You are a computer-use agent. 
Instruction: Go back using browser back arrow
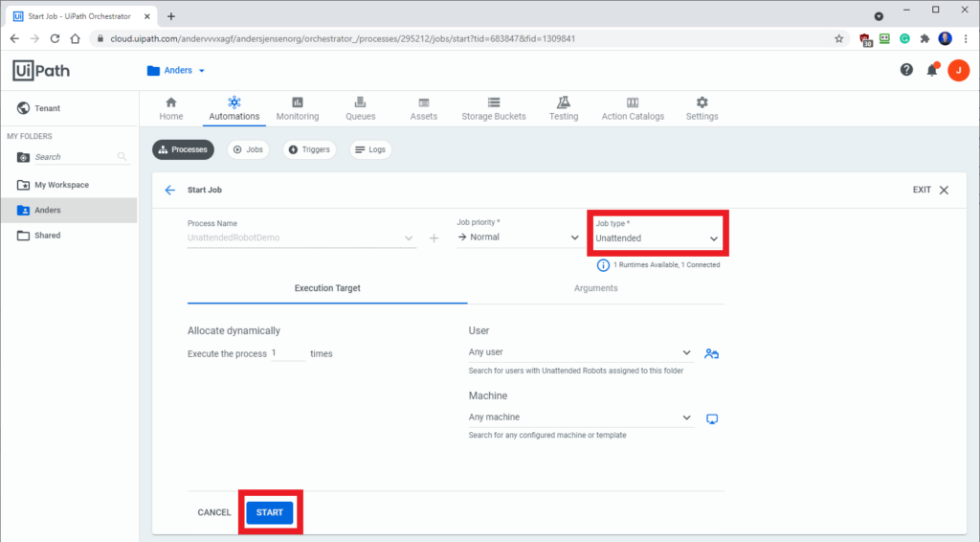[x=14, y=38]
